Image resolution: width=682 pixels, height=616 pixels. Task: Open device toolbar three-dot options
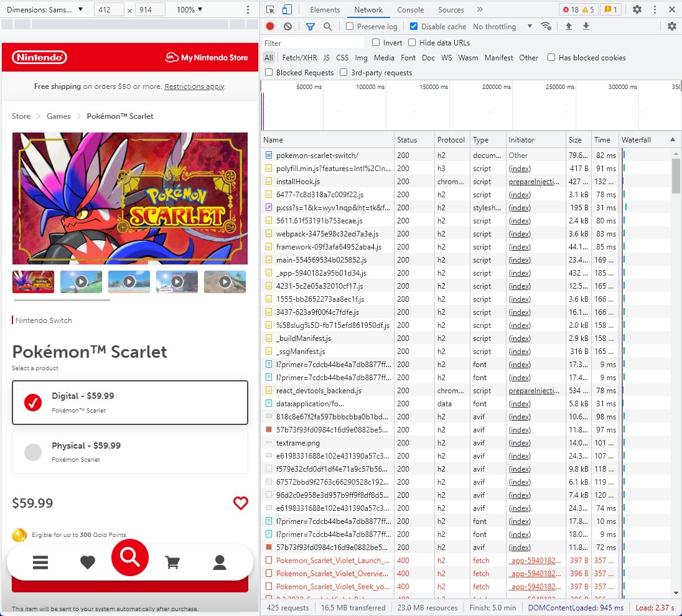pos(248,9)
